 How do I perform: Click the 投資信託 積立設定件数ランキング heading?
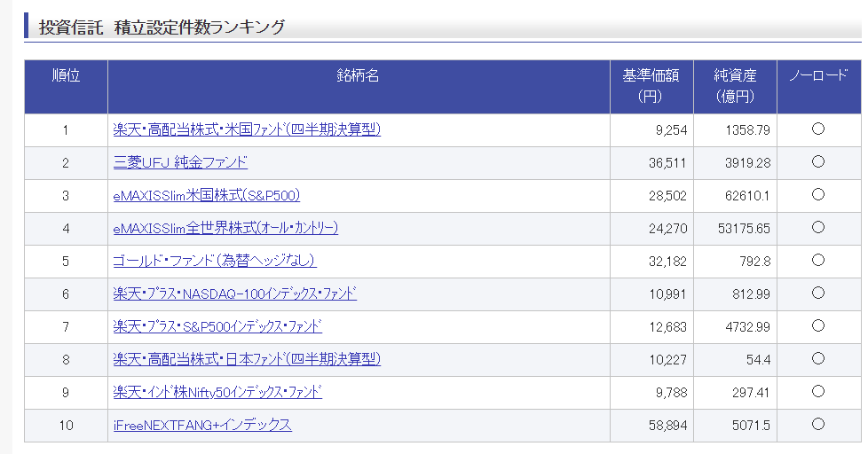(162, 27)
